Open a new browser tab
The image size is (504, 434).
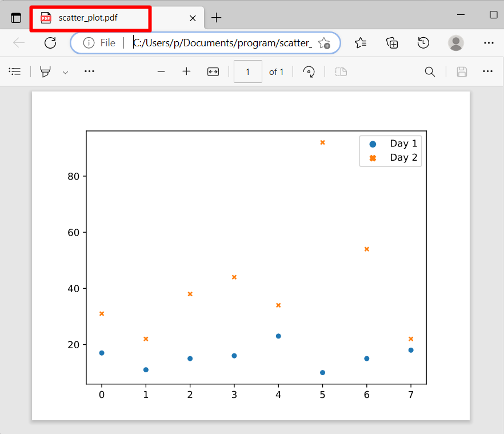(x=216, y=18)
